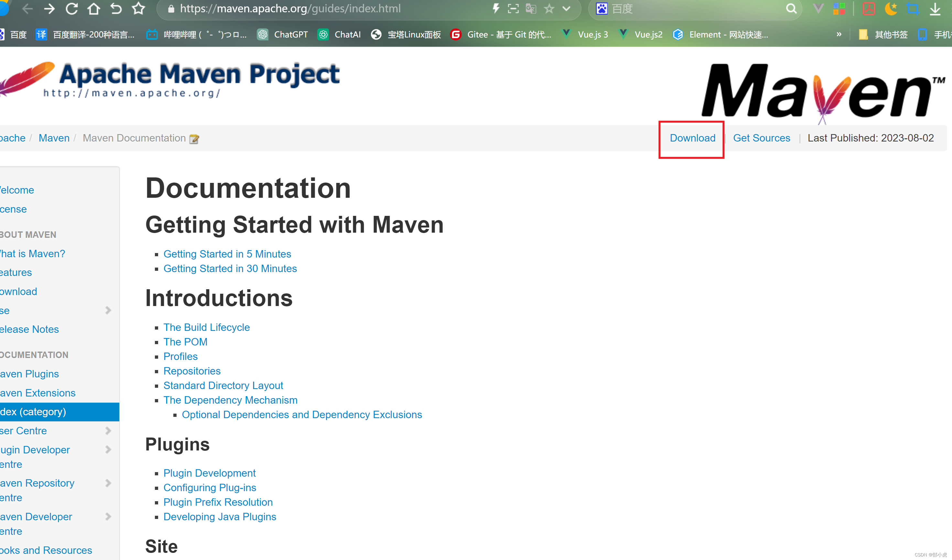Image resolution: width=952 pixels, height=560 pixels.
Task: Open Release Notes from the sidebar
Action: (29, 329)
